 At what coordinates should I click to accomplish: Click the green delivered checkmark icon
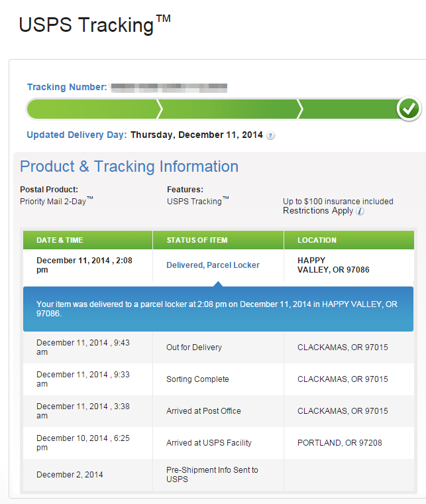409,109
